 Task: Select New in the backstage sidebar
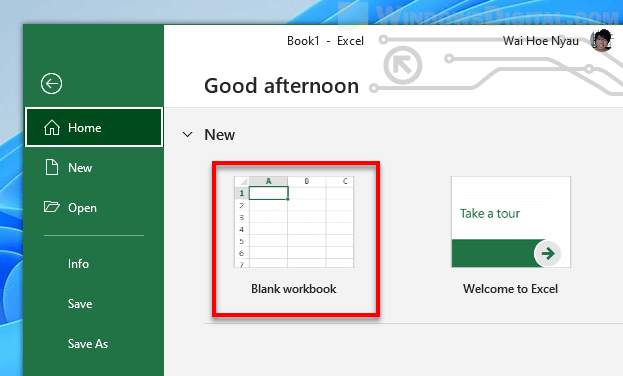click(x=94, y=167)
